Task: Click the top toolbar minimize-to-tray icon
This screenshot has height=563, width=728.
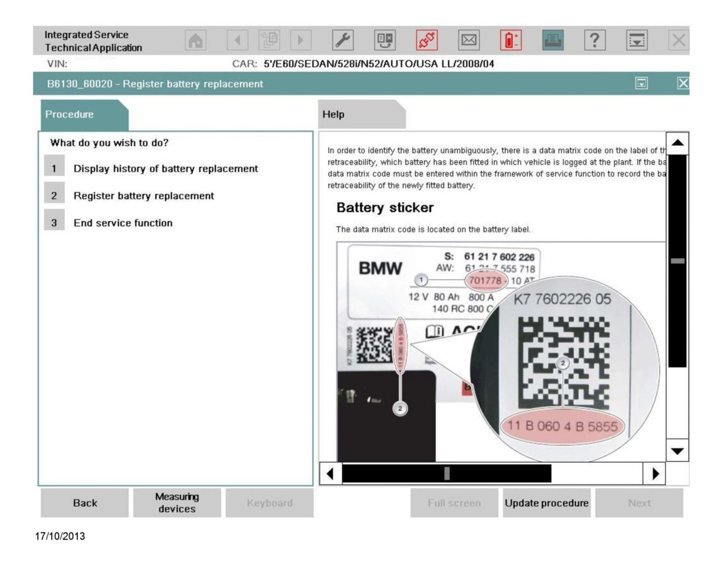Action: tap(637, 40)
